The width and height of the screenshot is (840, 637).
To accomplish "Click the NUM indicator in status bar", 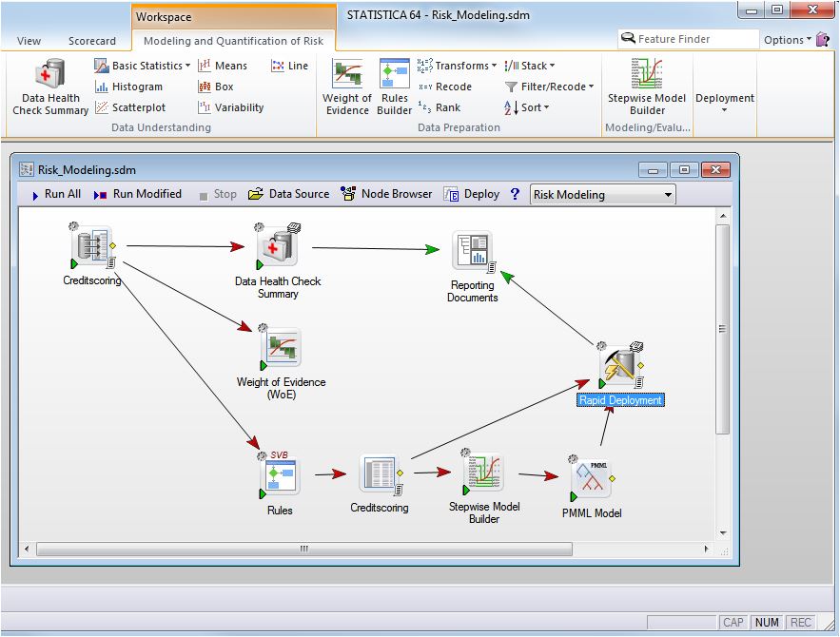I will [767, 622].
